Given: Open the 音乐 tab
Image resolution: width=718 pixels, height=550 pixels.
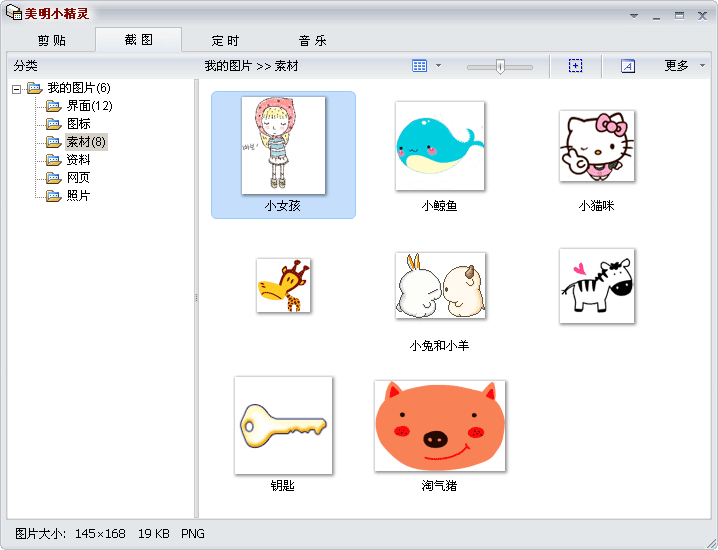Looking at the screenshot, I should tap(312, 40).
